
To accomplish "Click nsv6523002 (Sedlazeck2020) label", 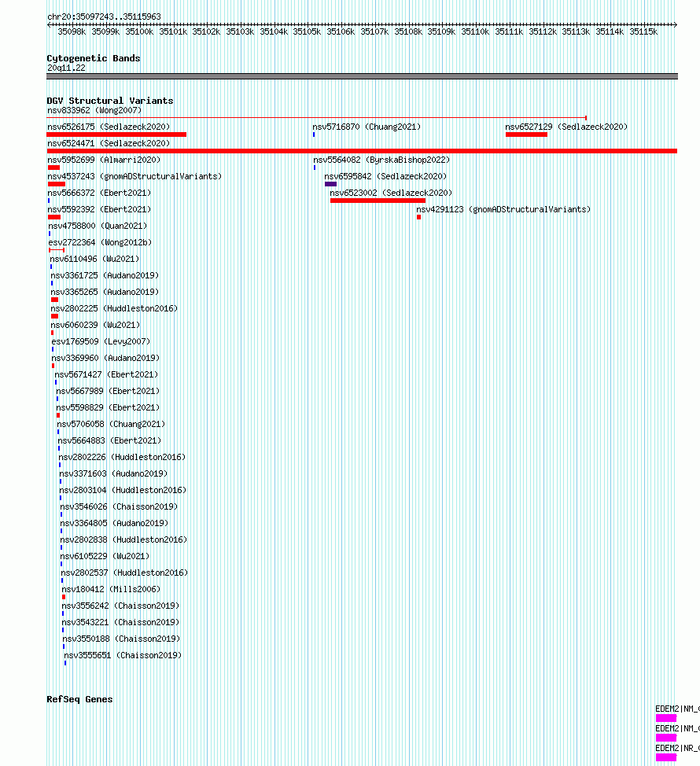I will [391, 193].
